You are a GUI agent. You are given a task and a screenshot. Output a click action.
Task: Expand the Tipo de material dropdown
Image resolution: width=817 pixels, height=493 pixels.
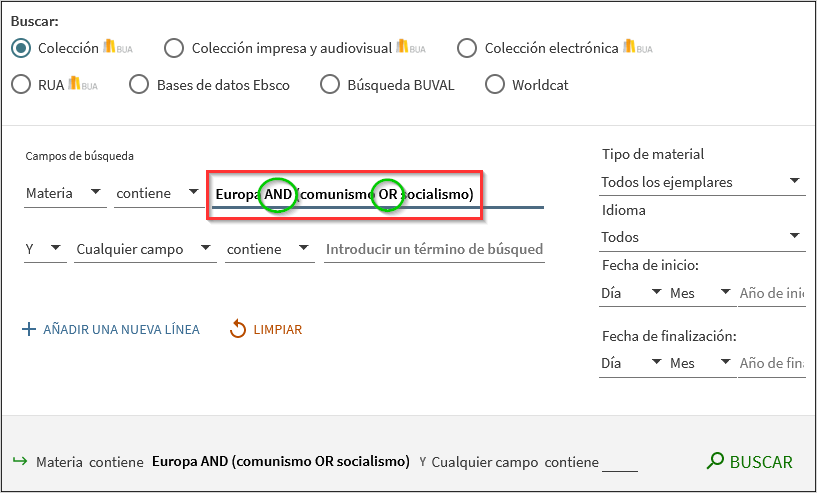point(701,182)
